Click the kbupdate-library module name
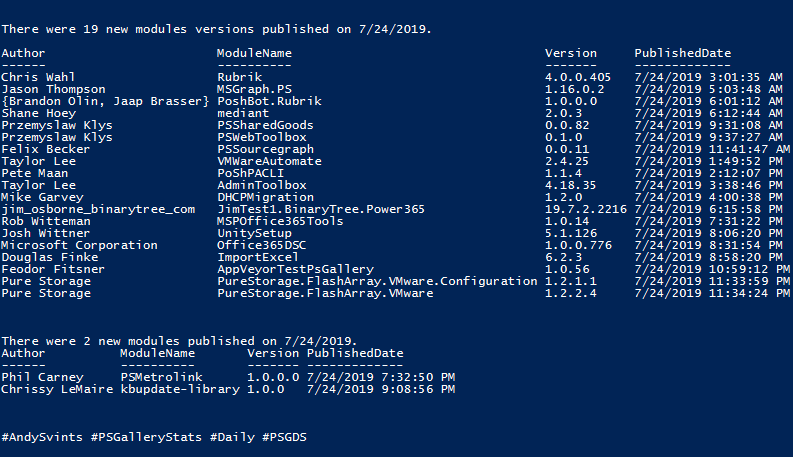 coord(180,389)
